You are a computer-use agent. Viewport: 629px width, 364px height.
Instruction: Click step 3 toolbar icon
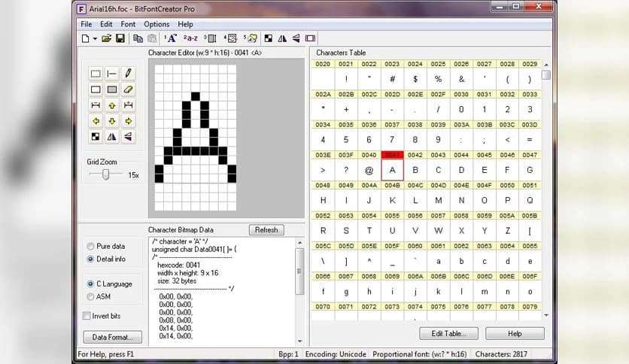pos(210,38)
